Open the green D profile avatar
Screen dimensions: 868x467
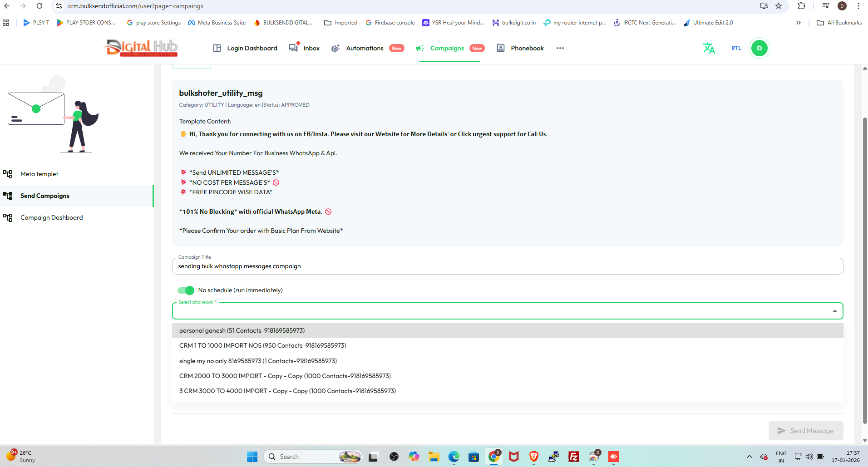pos(759,48)
